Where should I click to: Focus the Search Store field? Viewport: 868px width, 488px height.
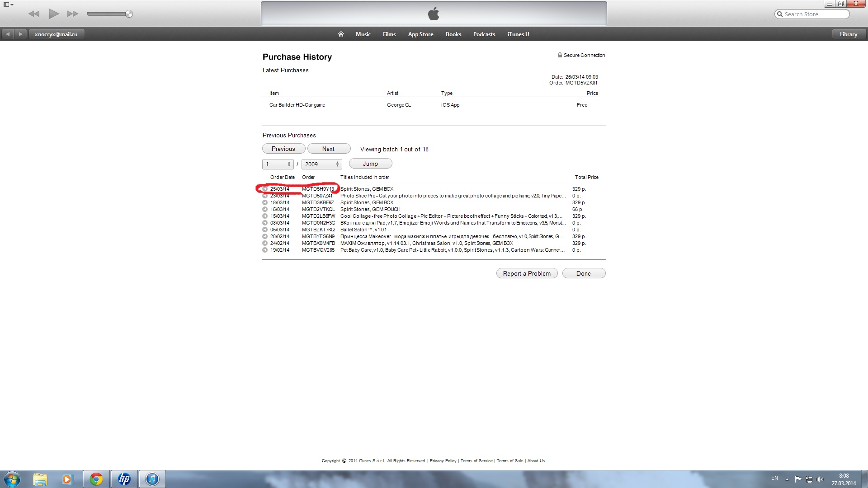coord(812,14)
